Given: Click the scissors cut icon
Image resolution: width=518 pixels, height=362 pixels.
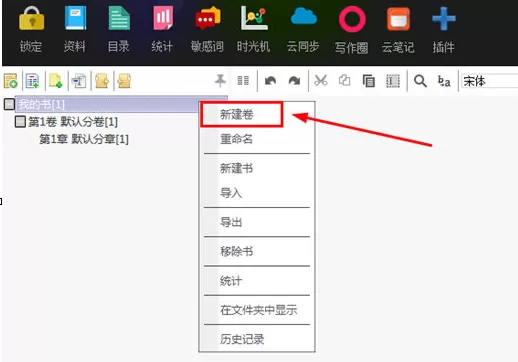Looking at the screenshot, I should (321, 81).
